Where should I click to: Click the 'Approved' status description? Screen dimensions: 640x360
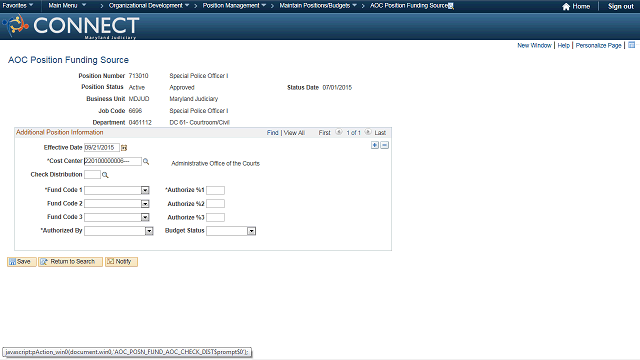coord(182,87)
